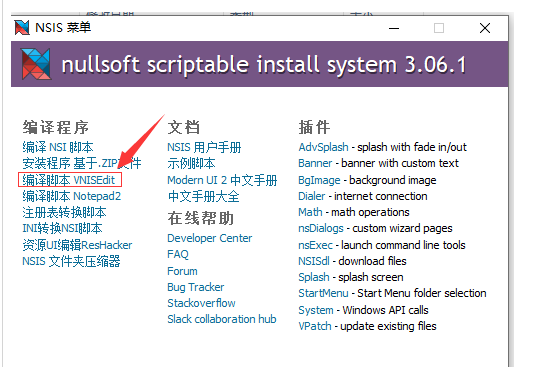Screen dimensions: 540x367
Task: Open NSISdl plugin link
Action: click(x=314, y=261)
